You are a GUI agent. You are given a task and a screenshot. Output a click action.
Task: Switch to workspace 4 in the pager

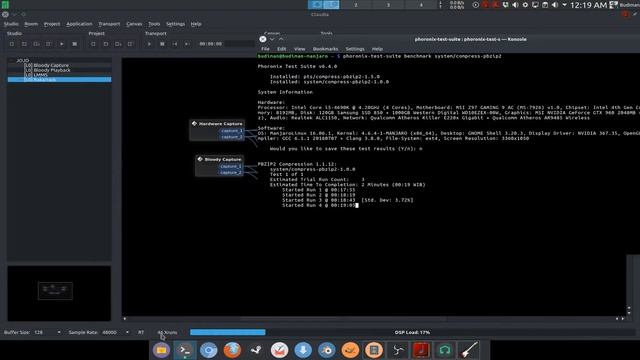click(x=421, y=5)
